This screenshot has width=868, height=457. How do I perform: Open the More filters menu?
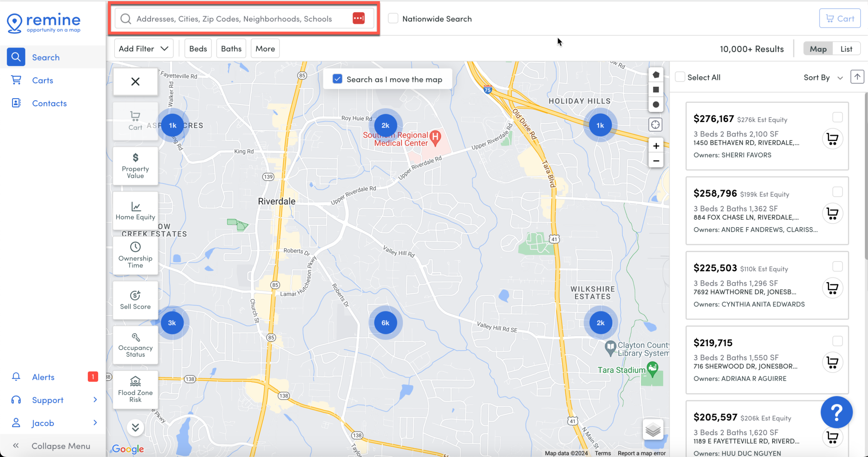click(x=265, y=49)
